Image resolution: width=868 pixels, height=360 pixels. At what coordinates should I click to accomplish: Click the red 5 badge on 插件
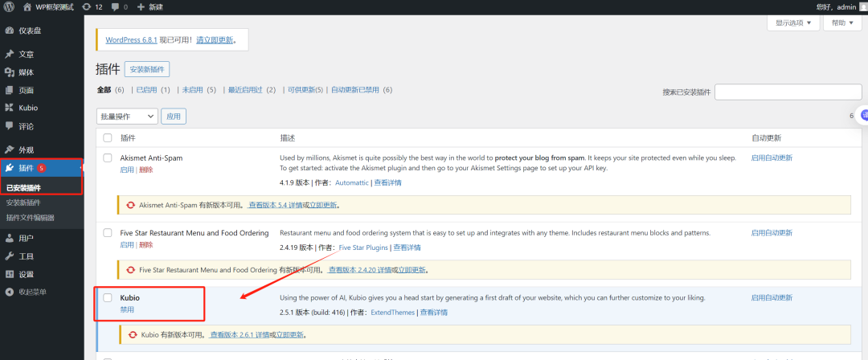tap(42, 168)
